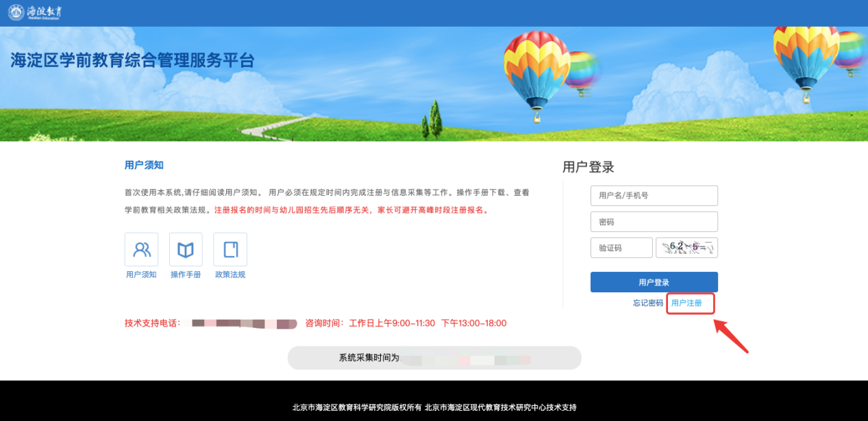
Task: Click the 用户须知 label under the icon
Action: 141,275
